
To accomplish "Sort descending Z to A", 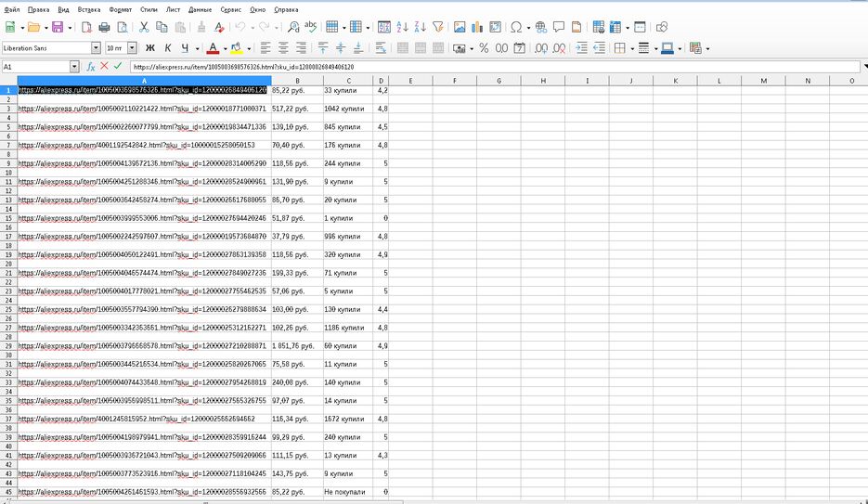I will (421, 27).
